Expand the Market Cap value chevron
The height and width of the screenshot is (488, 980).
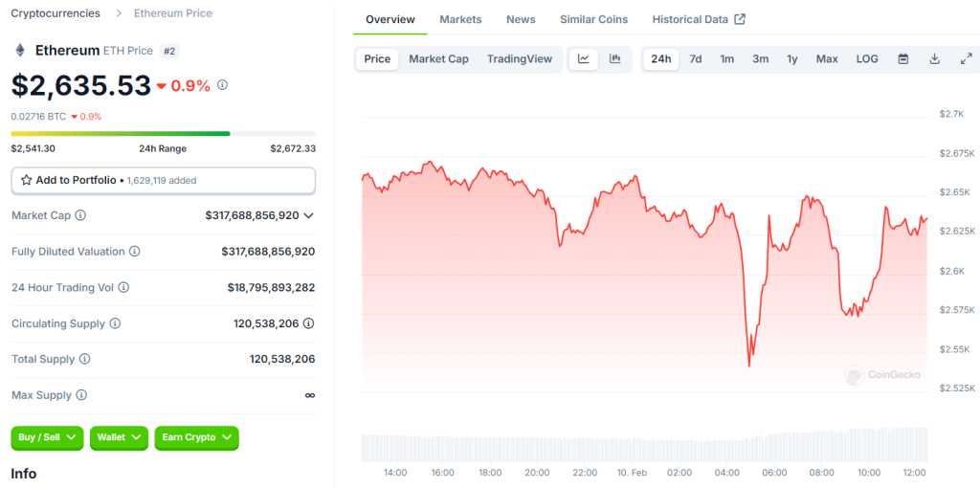coord(308,215)
